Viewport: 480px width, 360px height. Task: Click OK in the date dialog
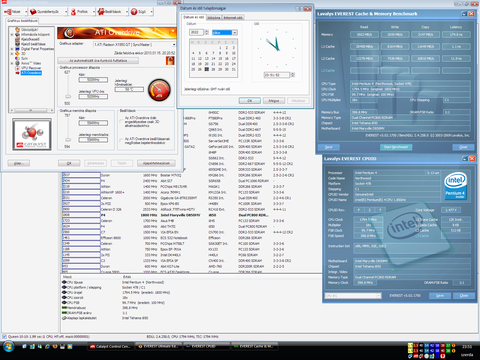[x=250, y=101]
